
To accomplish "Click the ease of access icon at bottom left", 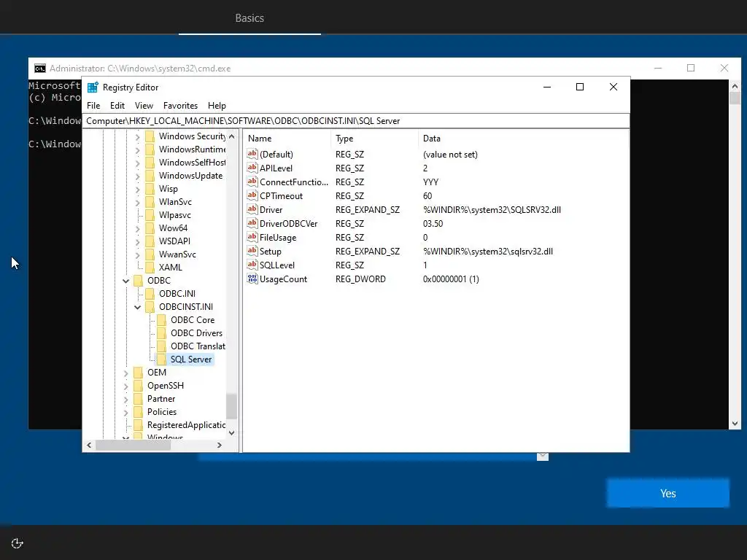I will pyautogui.click(x=18, y=543).
